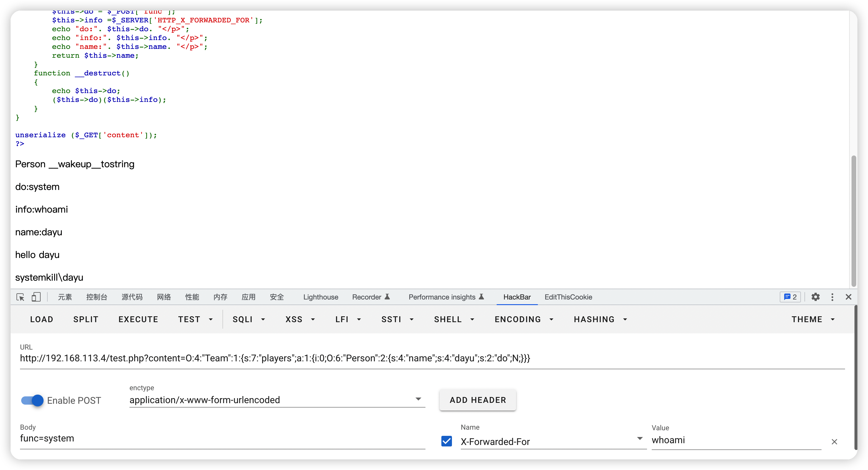Open the SQLI dropdown menu
The width and height of the screenshot is (868, 470).
point(249,319)
